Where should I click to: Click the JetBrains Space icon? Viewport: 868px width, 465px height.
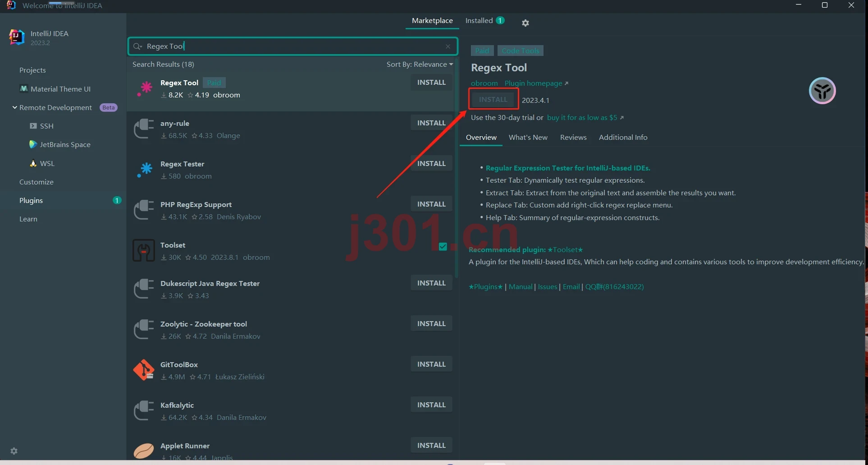point(33,144)
